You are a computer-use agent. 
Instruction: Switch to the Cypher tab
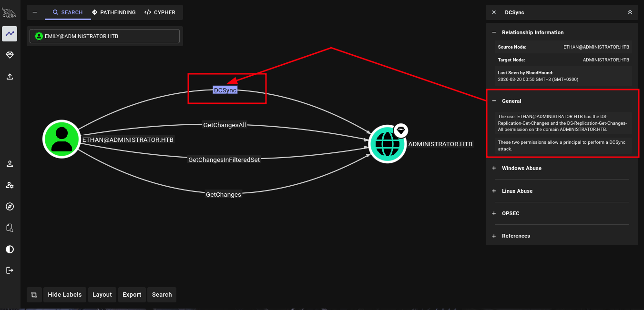160,12
